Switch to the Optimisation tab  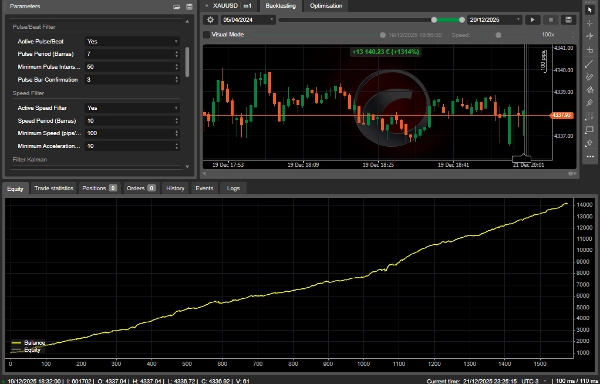(326, 6)
